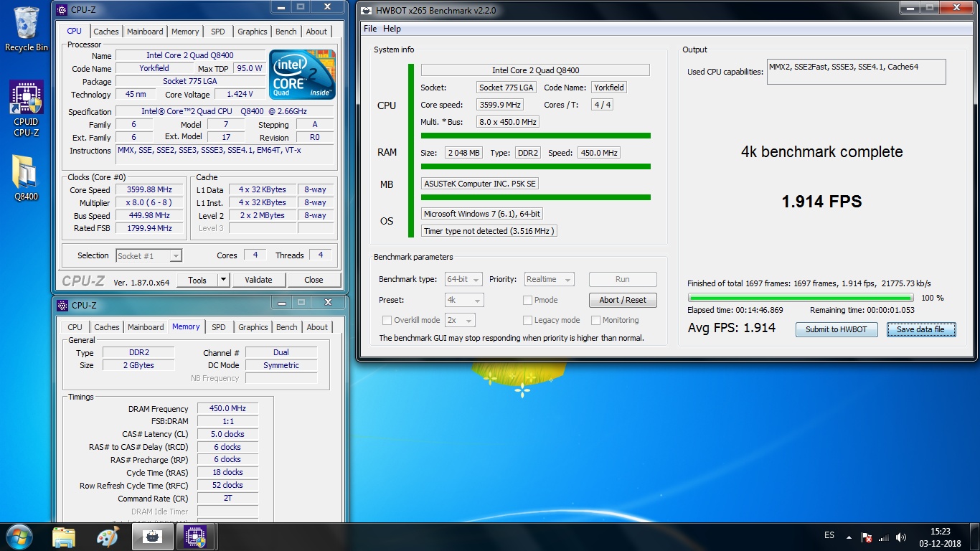Open the File menu in HWBOT
Viewport: 980px width, 551px height.
(x=370, y=29)
